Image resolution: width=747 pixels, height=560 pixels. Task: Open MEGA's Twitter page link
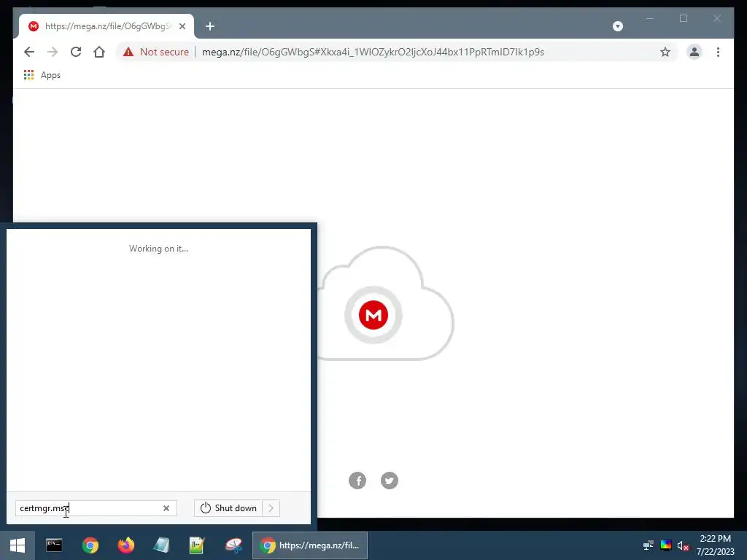click(390, 481)
